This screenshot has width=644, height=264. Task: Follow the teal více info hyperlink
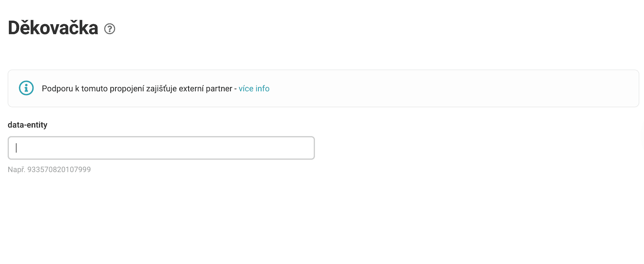click(254, 88)
